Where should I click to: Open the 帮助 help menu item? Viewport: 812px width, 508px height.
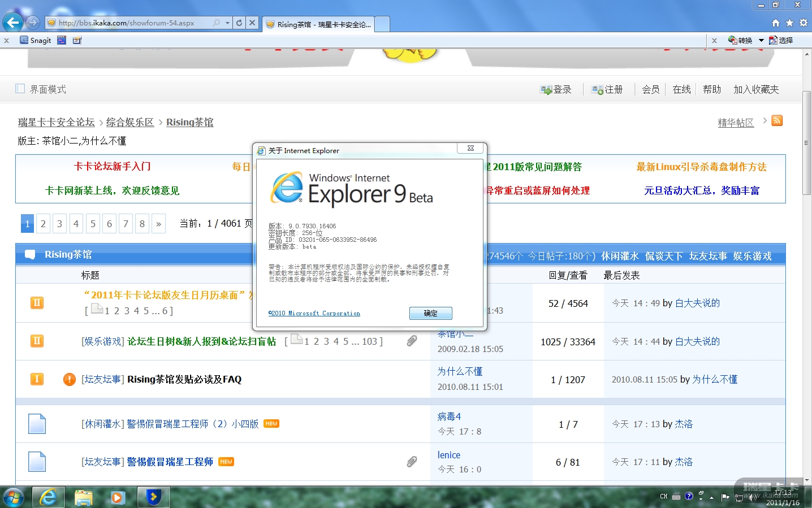(712, 89)
